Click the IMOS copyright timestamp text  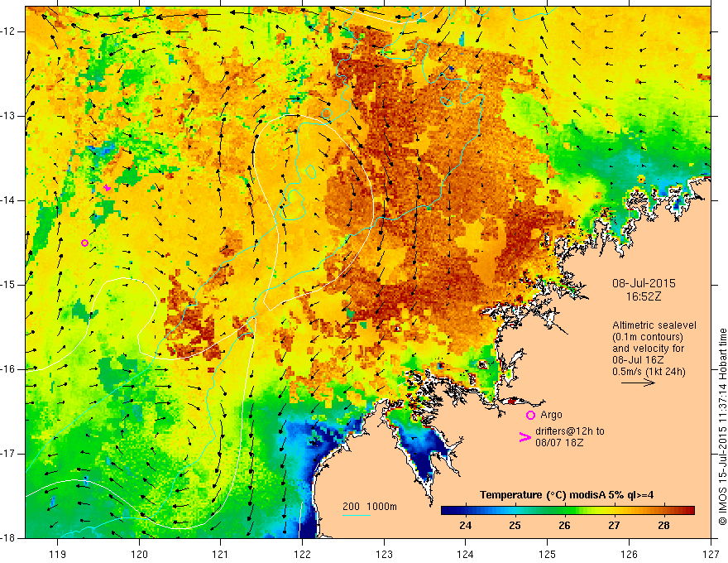(x=722, y=426)
